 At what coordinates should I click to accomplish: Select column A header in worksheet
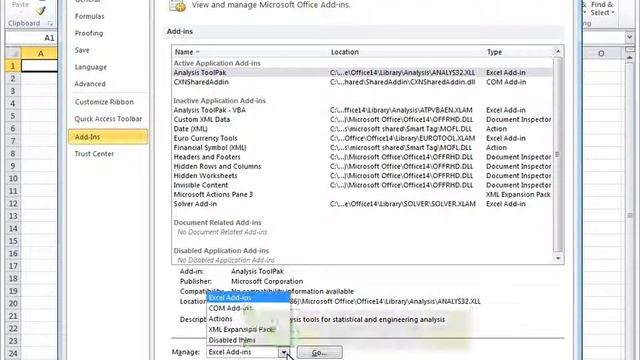pos(40,53)
